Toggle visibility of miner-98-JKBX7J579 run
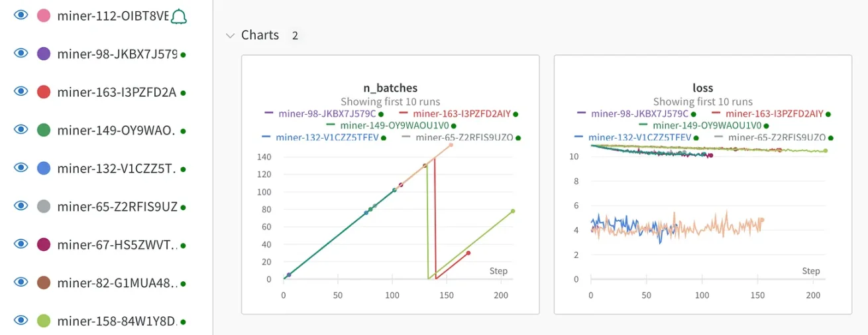The width and height of the screenshot is (868, 335). pyautogui.click(x=21, y=53)
